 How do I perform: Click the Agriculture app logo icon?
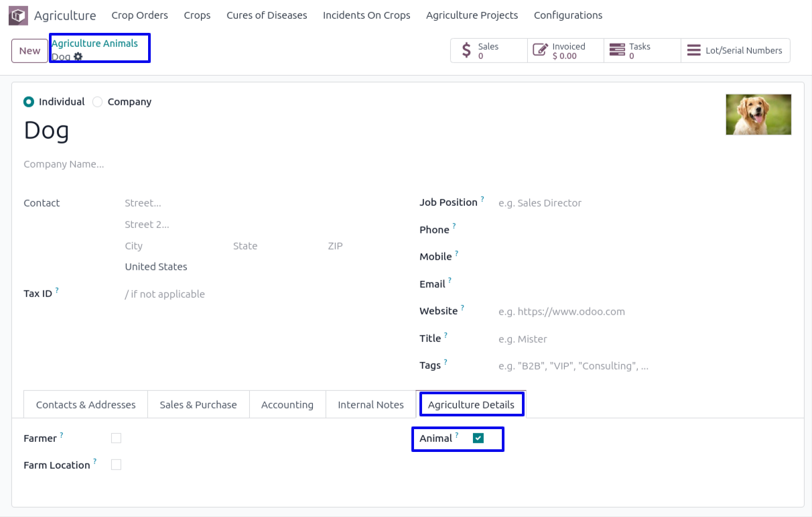tap(18, 15)
